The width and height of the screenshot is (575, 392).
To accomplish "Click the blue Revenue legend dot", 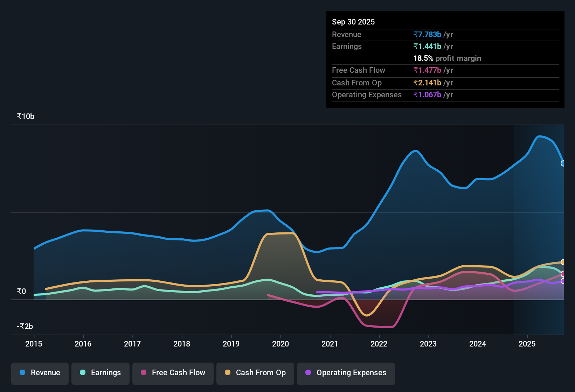I will coord(22,373).
